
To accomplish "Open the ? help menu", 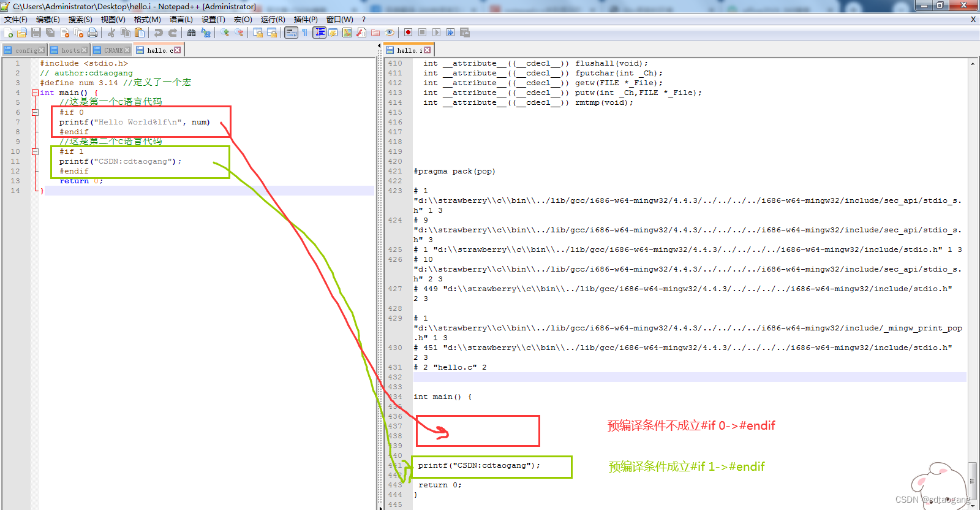I will click(x=364, y=20).
